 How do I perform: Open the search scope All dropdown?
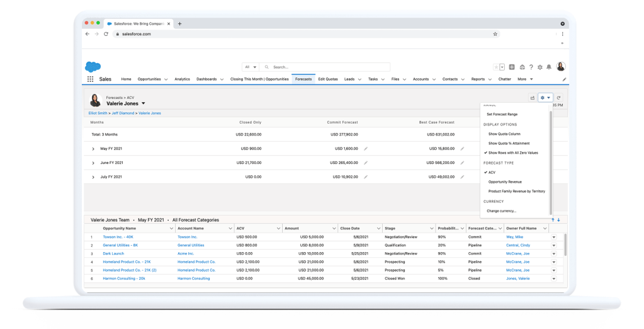pos(251,67)
